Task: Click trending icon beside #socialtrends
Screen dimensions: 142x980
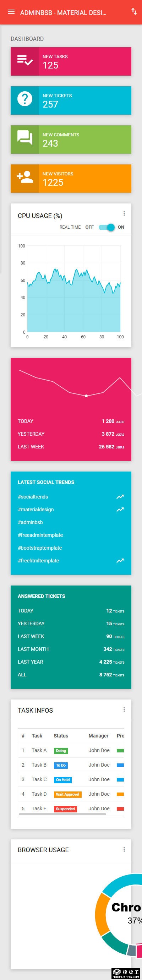Action: (120, 497)
